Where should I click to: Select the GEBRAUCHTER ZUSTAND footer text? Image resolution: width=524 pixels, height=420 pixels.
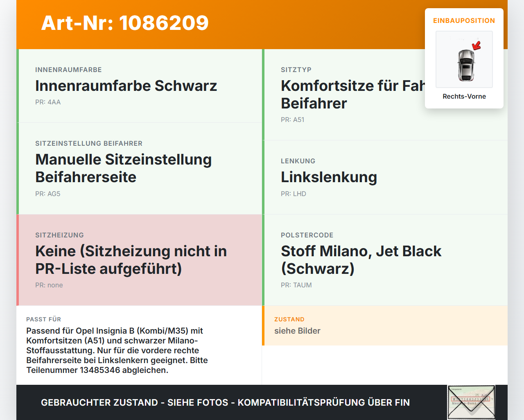(x=225, y=403)
